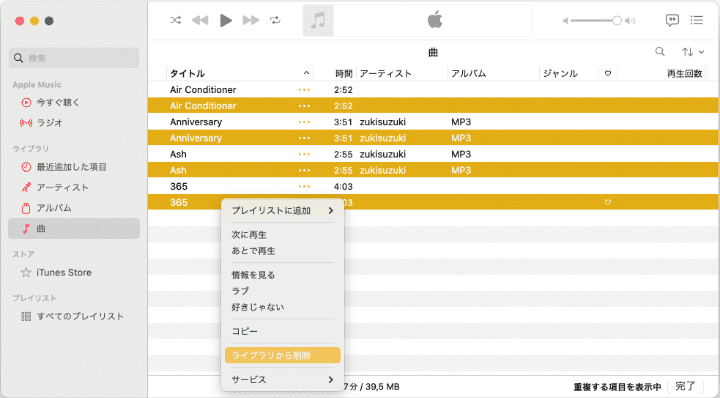Select 曲 in the library sidebar
Viewport: 720px width, 398px height.
pos(74,229)
